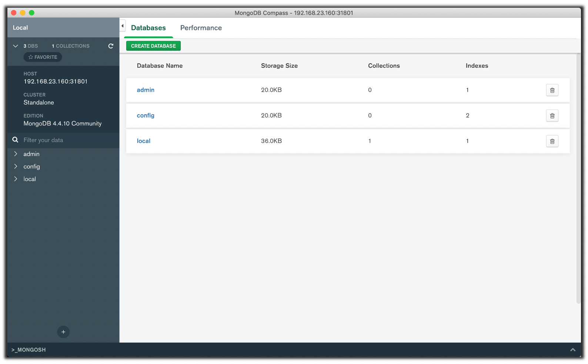Click the Local connection title
Viewport: 588px width, 364px height.
tap(20, 28)
